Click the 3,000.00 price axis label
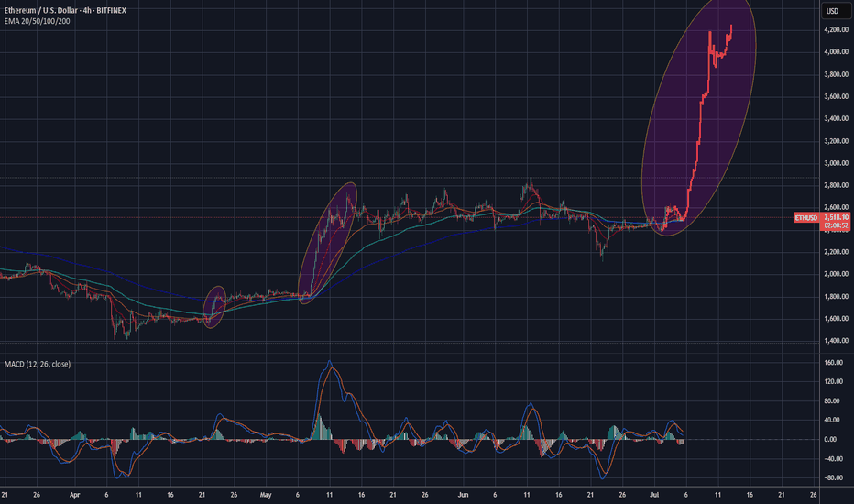 836,163
